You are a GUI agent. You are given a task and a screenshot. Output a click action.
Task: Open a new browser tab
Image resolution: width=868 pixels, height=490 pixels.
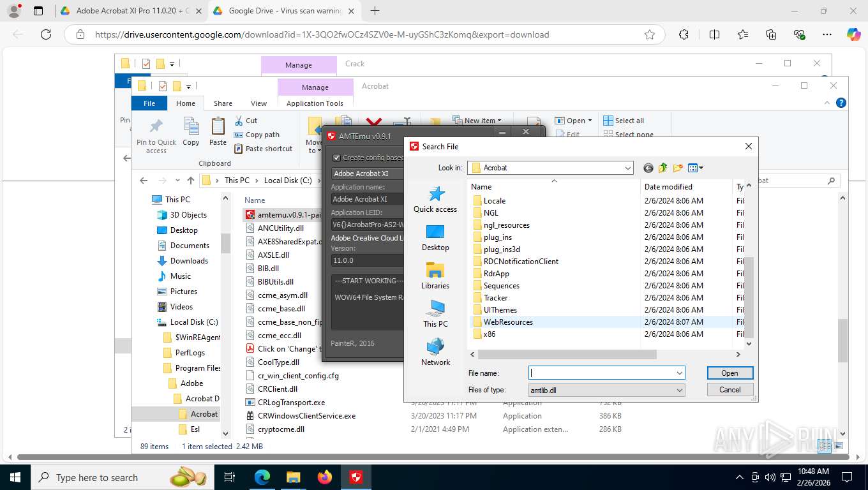tap(375, 11)
